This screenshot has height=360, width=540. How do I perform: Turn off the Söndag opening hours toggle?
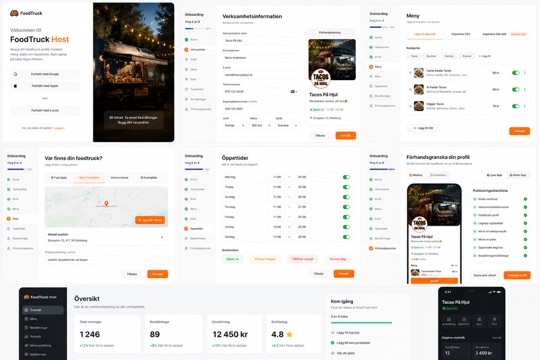[x=346, y=237]
